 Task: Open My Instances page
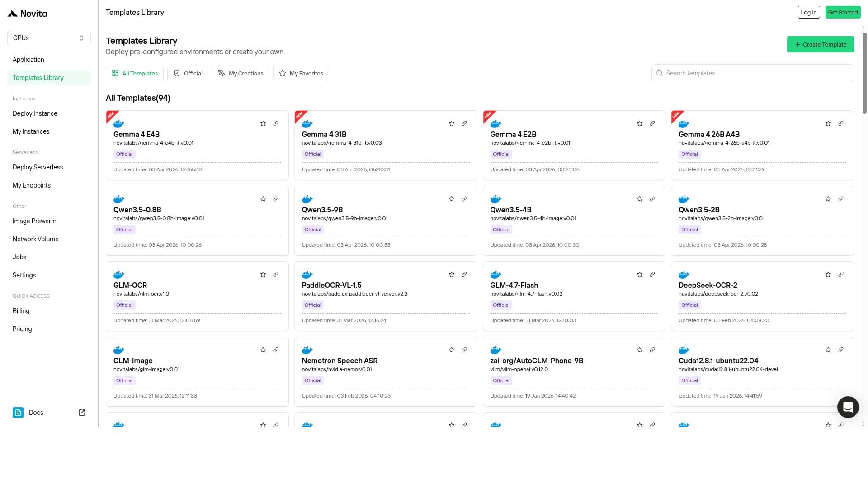(49, 131)
